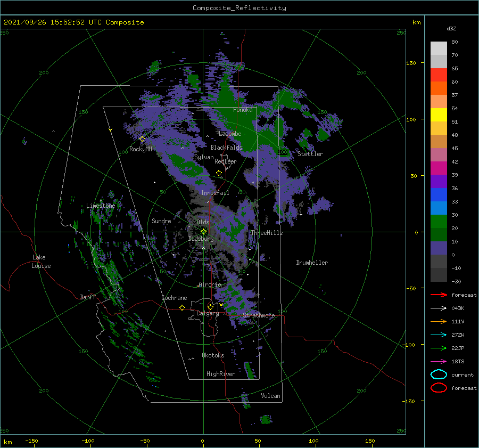Click the radar site diamond at Didsbury
Image resolution: width=479 pixels, height=448 pixels.
click(203, 232)
